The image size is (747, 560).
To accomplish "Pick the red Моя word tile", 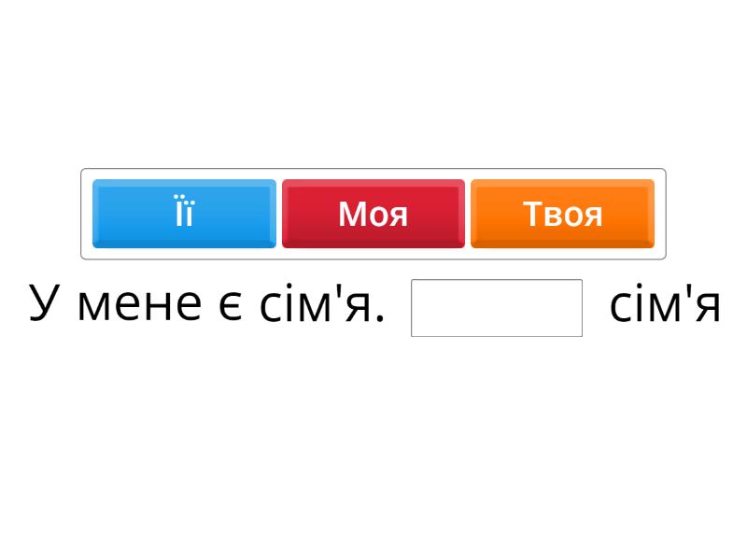I will 373,214.
